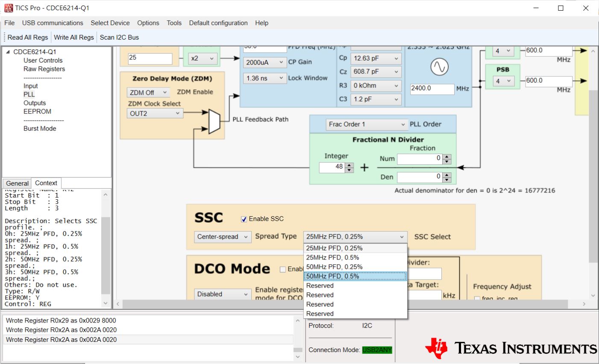Open the ZDM Clock Select OUT2 dropdown
This screenshot has height=364, width=599.
coord(155,114)
